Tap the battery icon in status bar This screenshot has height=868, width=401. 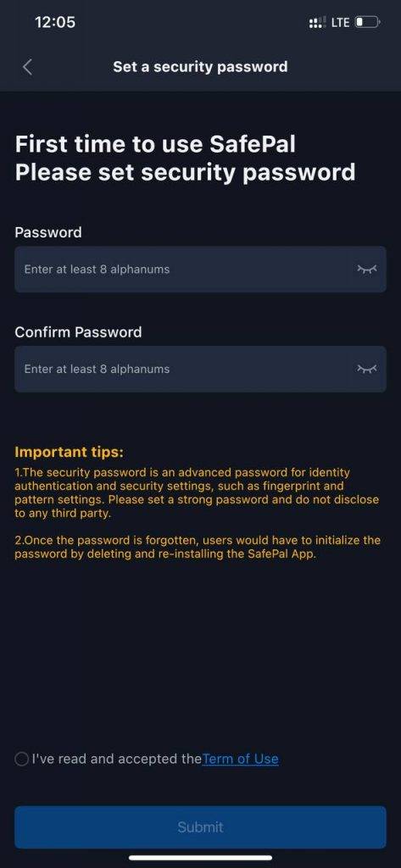coord(367,23)
